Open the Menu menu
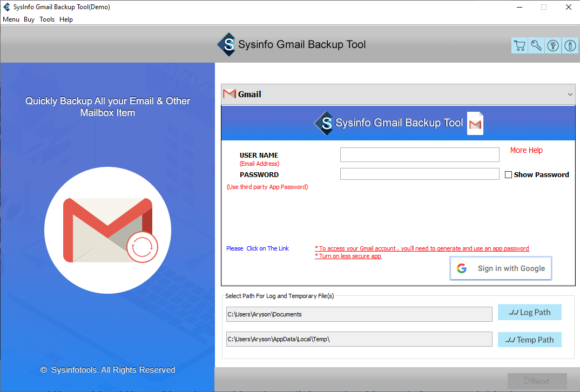This screenshot has height=392, width=580. click(11, 19)
